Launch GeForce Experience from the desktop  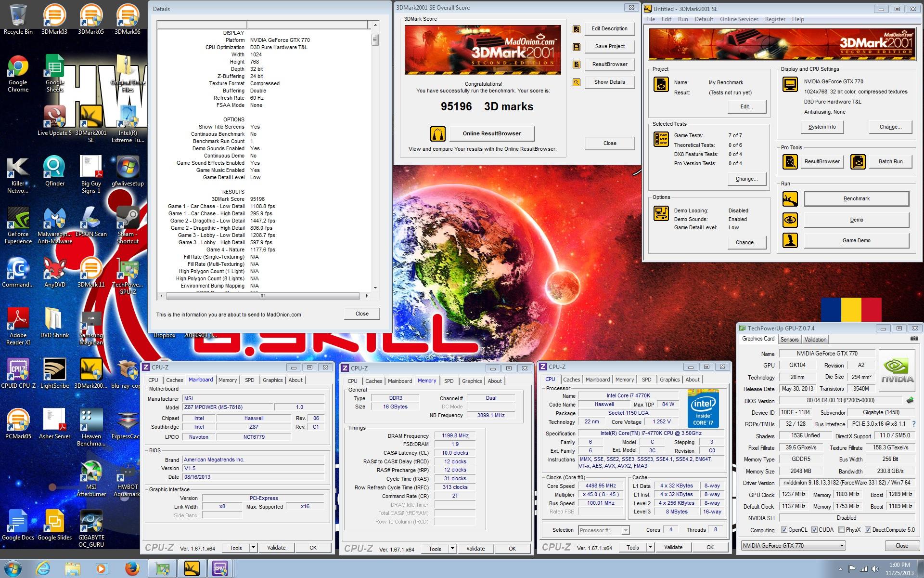tap(18, 225)
